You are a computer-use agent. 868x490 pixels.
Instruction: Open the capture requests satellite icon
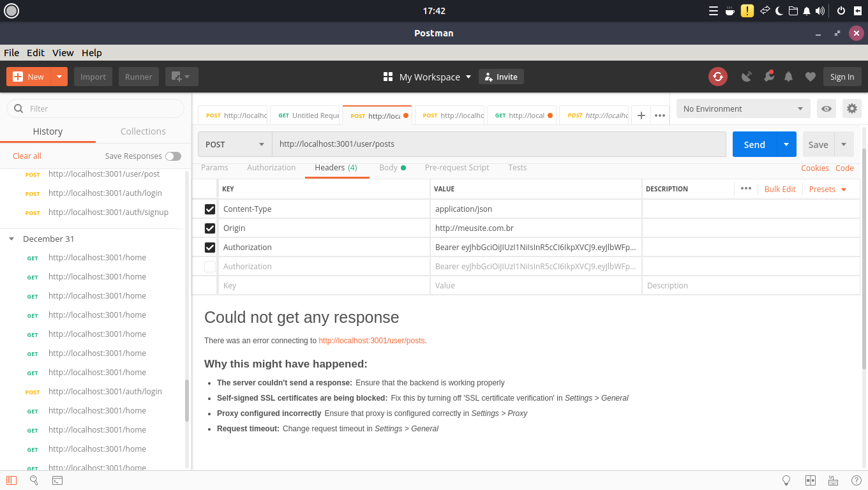746,77
